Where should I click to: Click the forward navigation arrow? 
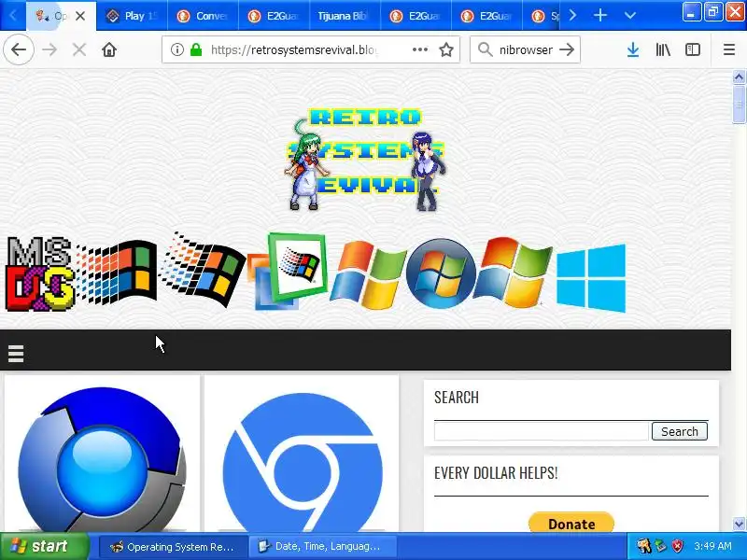click(x=49, y=49)
